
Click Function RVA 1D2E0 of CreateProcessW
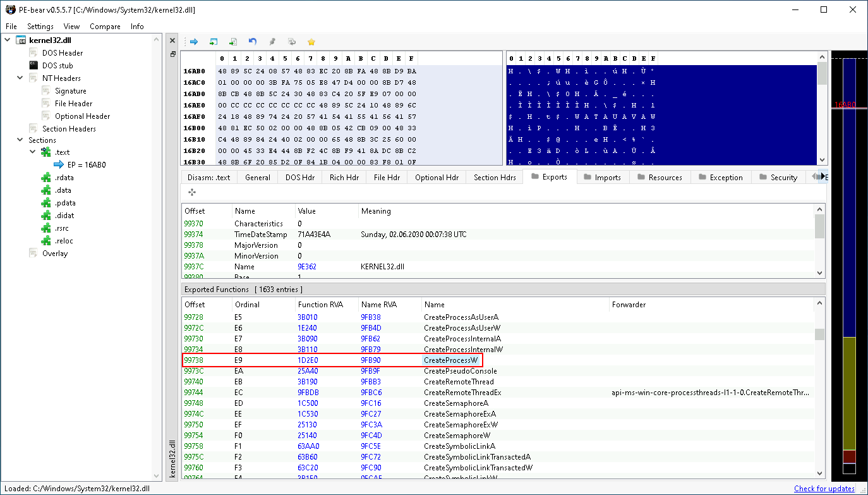tap(308, 360)
